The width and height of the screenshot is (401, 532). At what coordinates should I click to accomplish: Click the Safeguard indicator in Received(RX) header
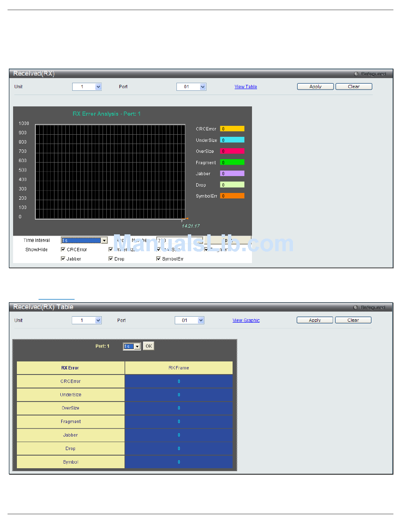coord(369,74)
